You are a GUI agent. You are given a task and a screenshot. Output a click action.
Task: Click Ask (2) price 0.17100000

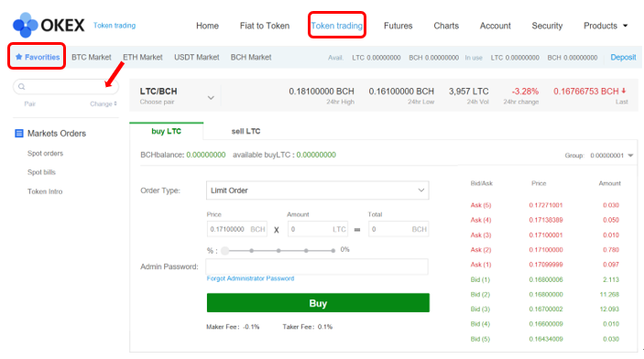click(x=546, y=250)
